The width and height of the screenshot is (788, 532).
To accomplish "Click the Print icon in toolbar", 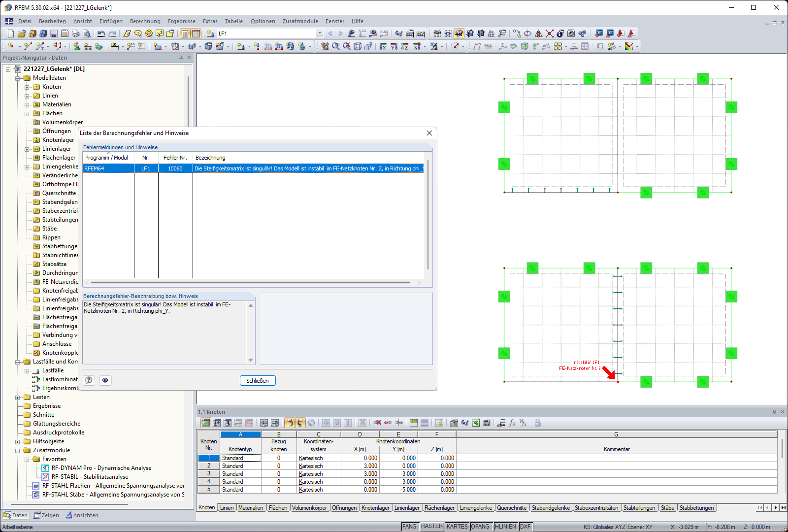I will coord(76,33).
